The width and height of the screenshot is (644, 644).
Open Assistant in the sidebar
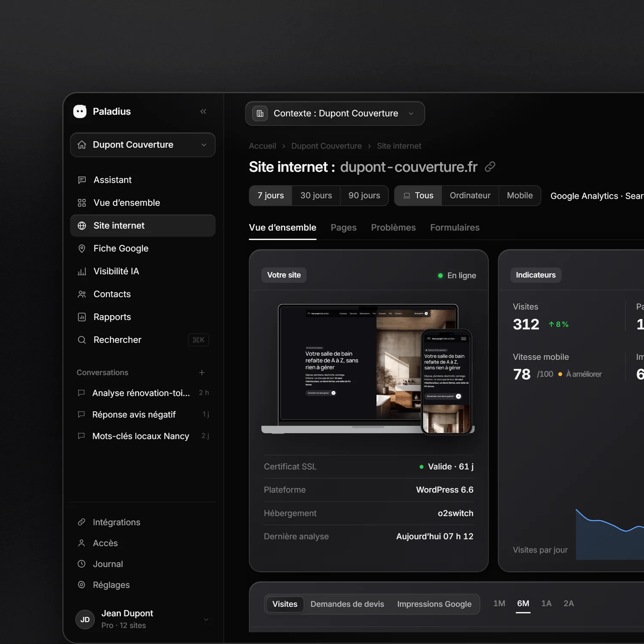[143, 180]
